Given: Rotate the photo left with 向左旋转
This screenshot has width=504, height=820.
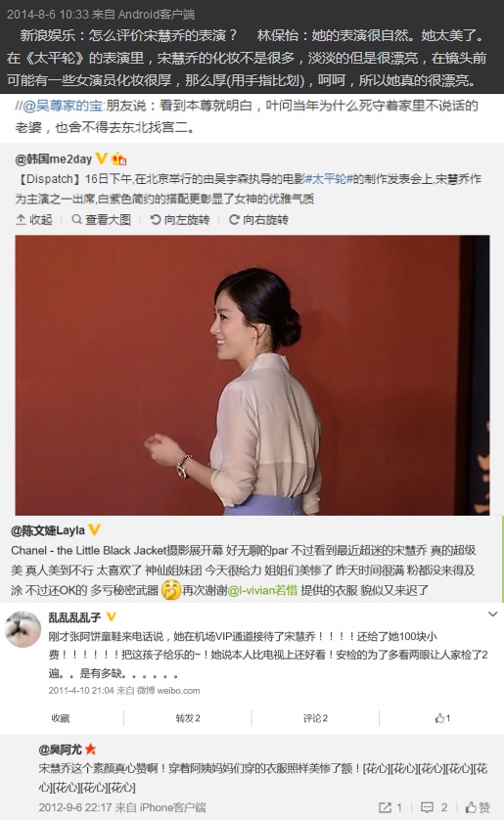Looking at the screenshot, I should click(x=180, y=219).
